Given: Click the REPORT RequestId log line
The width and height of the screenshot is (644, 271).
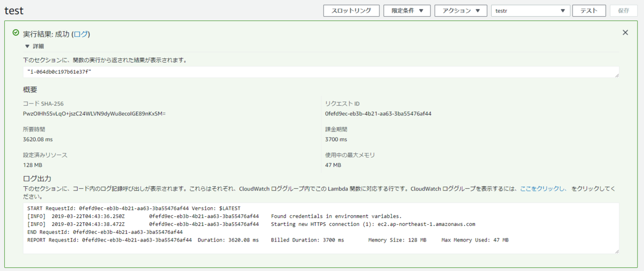Looking at the screenshot, I should click(268, 240).
